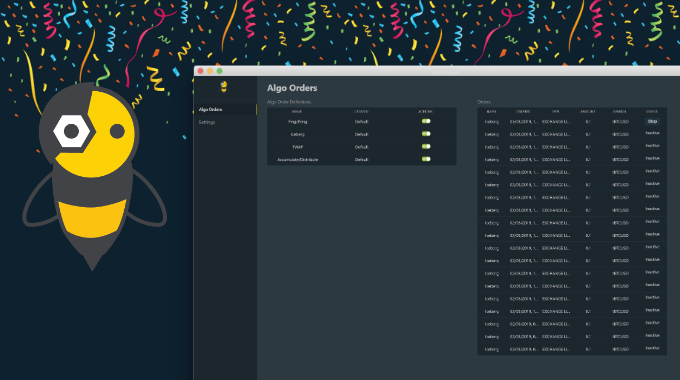Select the Accumulate/Distribute definition name
This screenshot has height=380, width=680.
[x=298, y=160]
